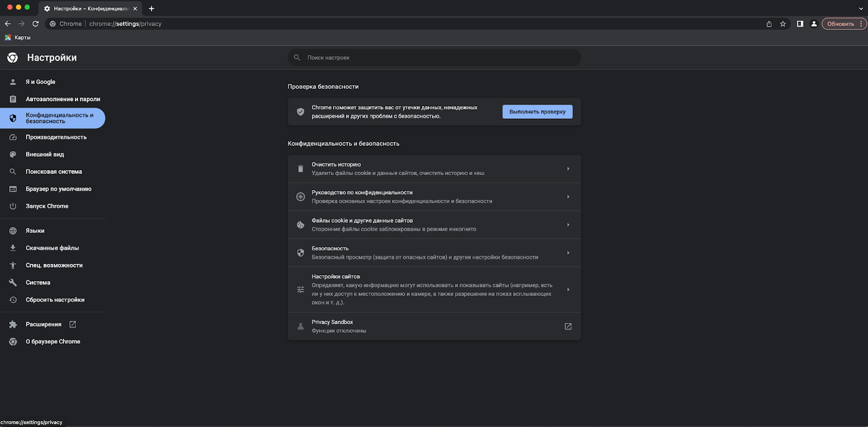Expand the Очистить историю row arrow
Image resolution: width=868 pixels, height=427 pixels.
pos(568,169)
